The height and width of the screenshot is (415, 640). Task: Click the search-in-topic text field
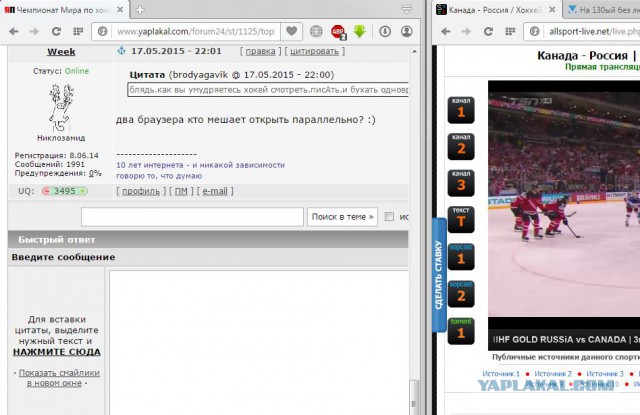coord(192,217)
